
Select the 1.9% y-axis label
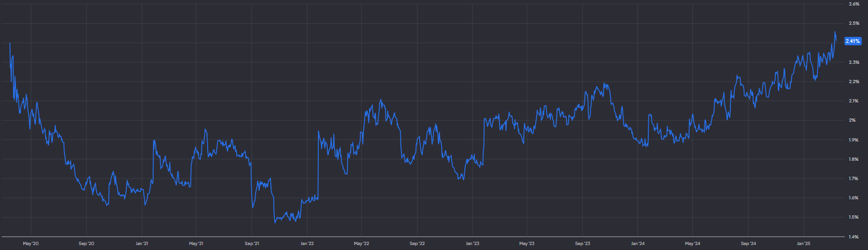[x=854, y=140]
